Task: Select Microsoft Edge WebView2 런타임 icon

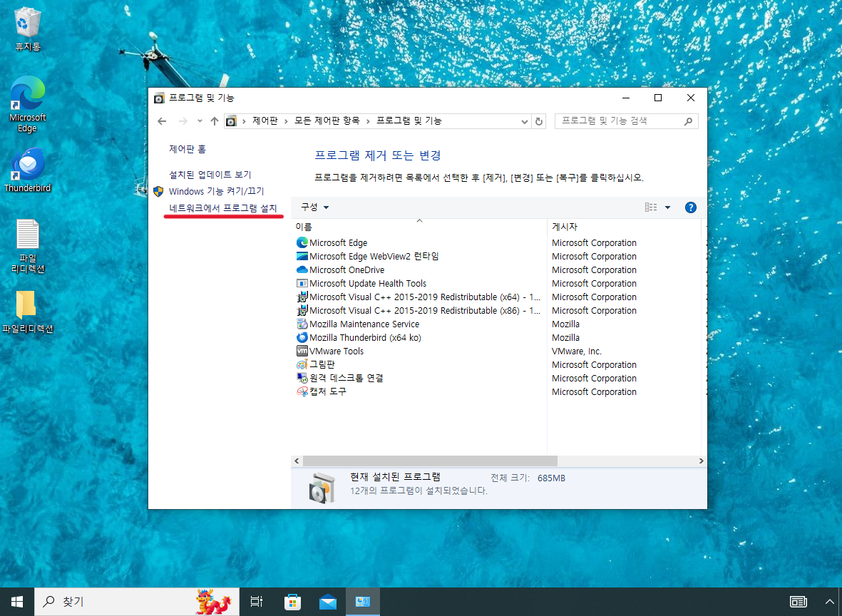Action: tap(302, 256)
